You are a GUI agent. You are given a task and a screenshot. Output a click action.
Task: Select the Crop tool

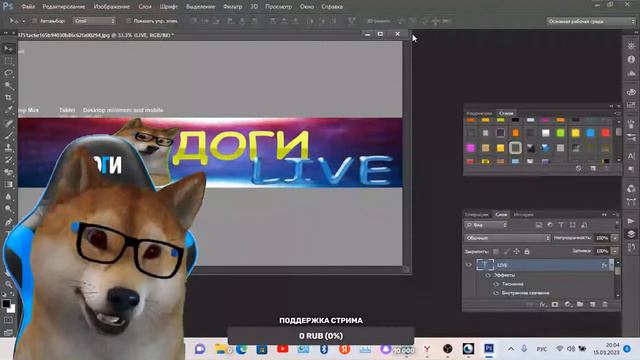click(9, 98)
